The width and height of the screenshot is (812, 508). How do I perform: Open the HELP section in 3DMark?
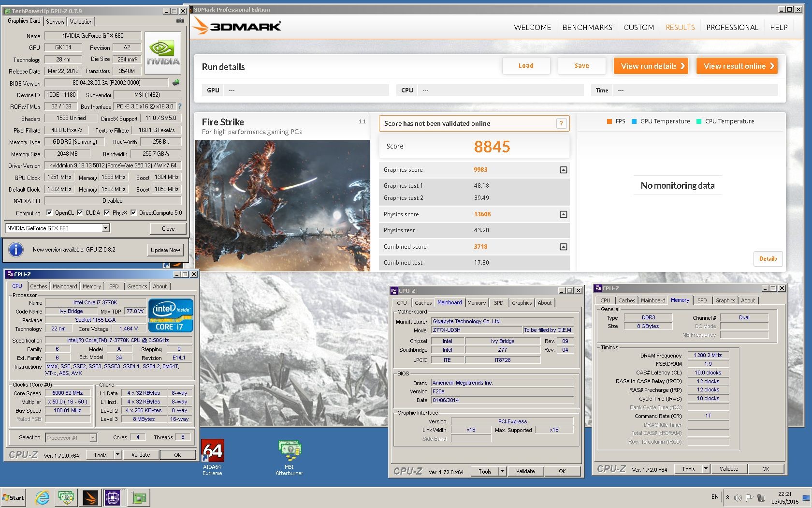[x=779, y=28]
